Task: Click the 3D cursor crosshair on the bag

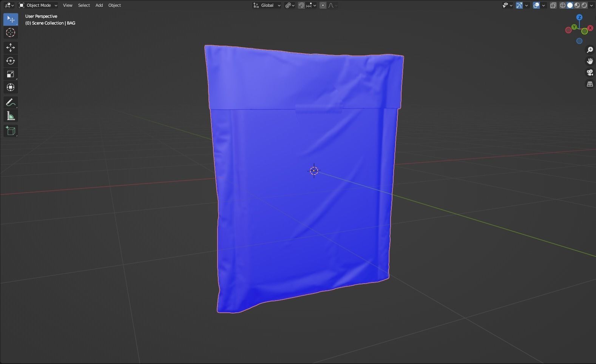Action: pos(314,171)
